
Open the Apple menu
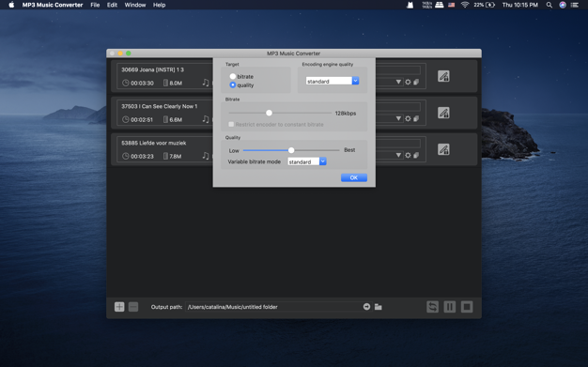[11, 5]
